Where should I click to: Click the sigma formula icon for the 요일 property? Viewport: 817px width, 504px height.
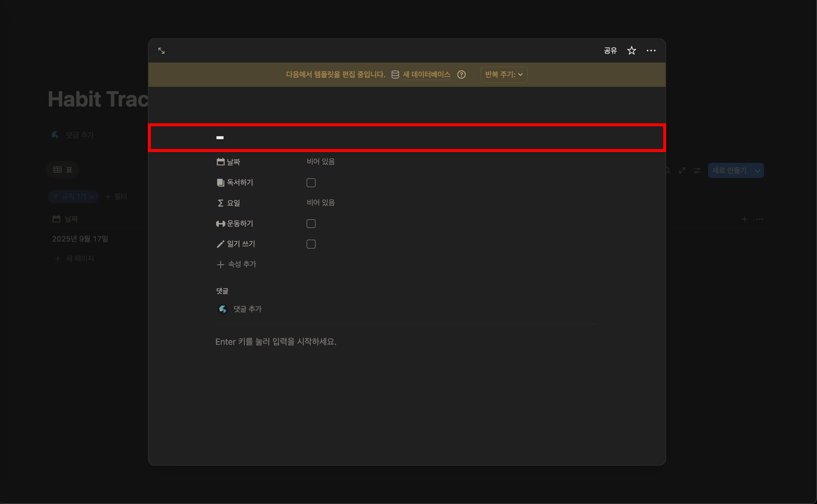point(220,203)
